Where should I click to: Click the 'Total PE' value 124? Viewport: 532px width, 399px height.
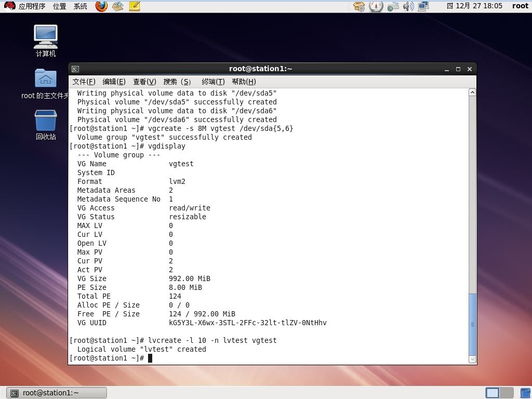click(175, 297)
